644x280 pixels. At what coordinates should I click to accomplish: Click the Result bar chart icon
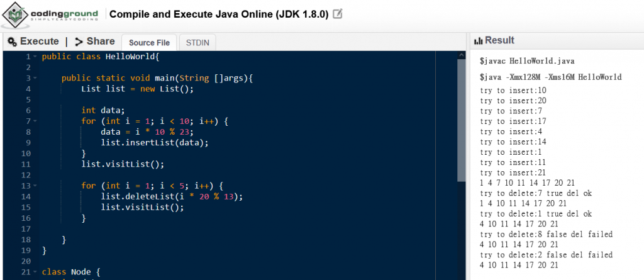(x=478, y=41)
